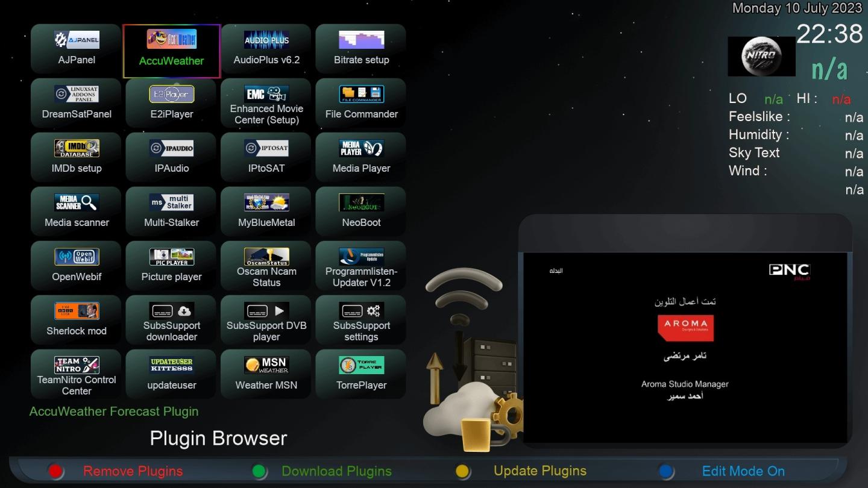Launch the IPtoSAT plugin
Viewport: 868px width, 488px height.
click(x=266, y=157)
